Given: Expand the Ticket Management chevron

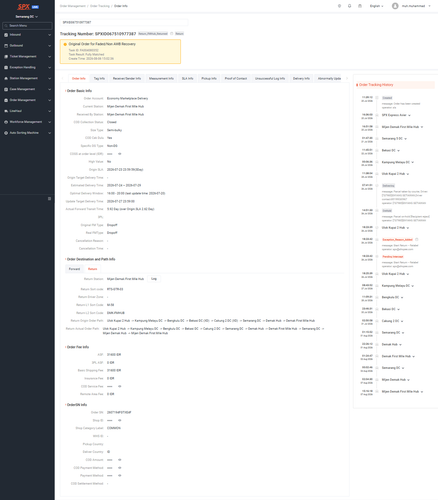Looking at the screenshot, I should (49, 57).
